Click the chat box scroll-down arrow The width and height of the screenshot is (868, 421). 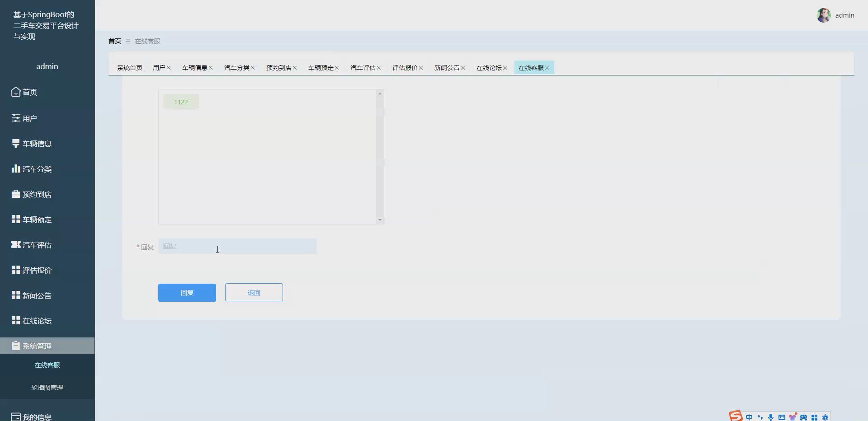click(380, 220)
